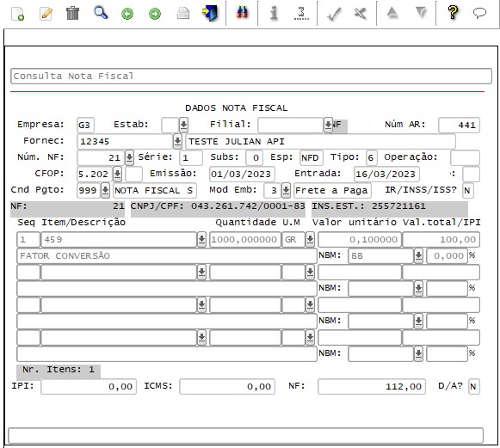The width and height of the screenshot is (500, 448).
Task: Expand the Estab dropdown arrow
Action: tap(183, 125)
